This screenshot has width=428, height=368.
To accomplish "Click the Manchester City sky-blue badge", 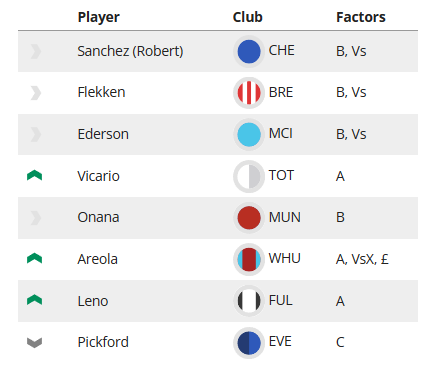I will (249, 134).
